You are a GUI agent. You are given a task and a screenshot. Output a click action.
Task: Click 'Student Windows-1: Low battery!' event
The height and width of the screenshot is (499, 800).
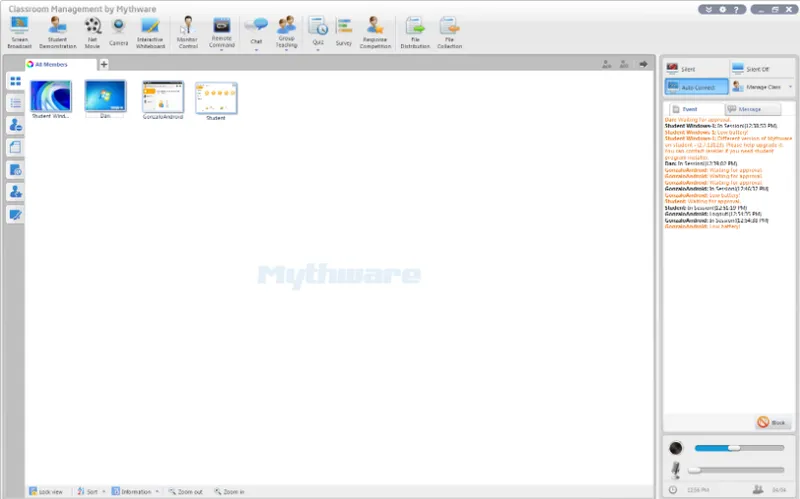pyautogui.click(x=706, y=132)
